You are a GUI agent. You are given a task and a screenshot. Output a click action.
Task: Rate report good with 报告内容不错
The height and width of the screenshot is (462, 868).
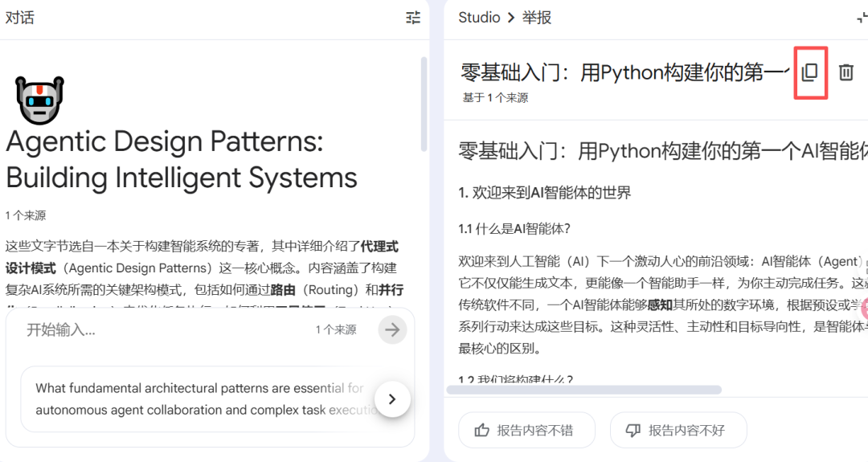tap(526, 430)
